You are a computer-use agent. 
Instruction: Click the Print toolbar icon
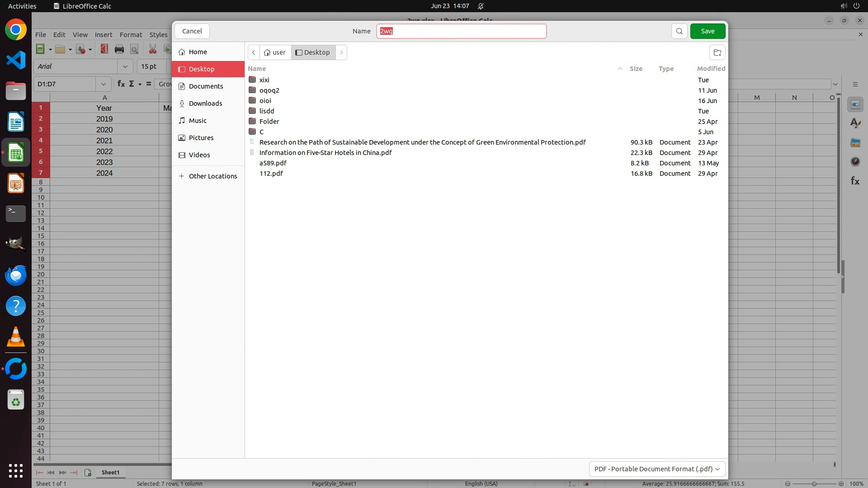click(119, 49)
